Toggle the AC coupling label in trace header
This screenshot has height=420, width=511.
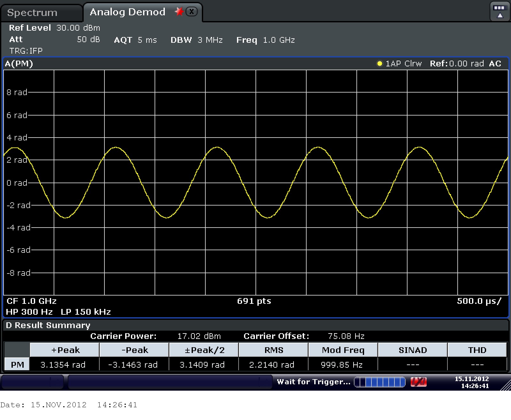(495, 64)
